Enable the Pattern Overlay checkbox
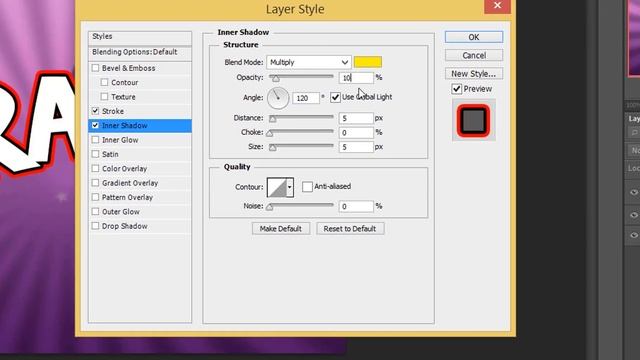Viewport: 640px width, 360px height. [96, 197]
